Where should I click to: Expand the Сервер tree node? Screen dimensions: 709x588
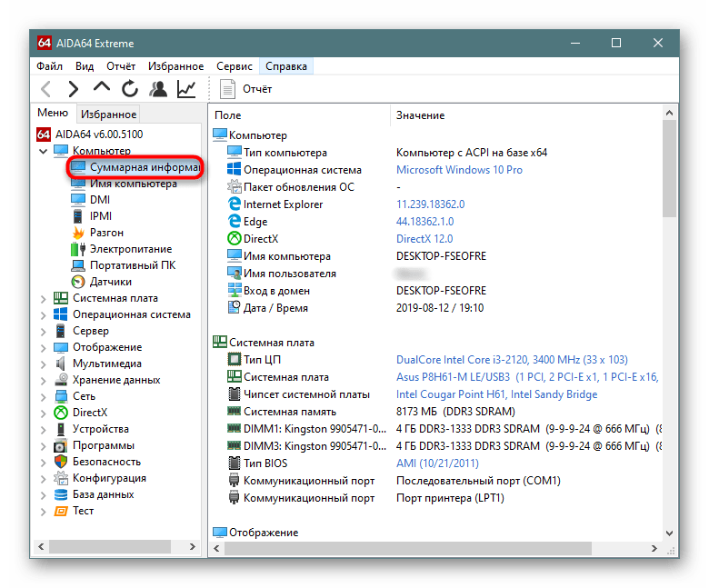click(x=43, y=331)
